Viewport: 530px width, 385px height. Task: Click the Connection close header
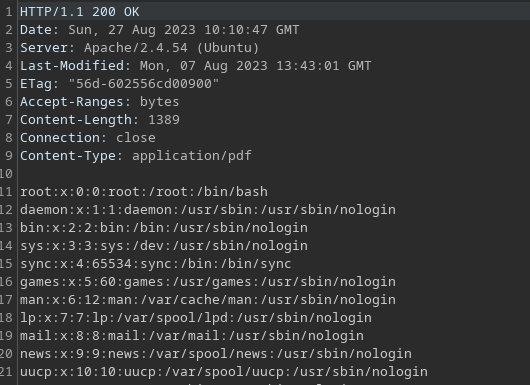point(88,138)
